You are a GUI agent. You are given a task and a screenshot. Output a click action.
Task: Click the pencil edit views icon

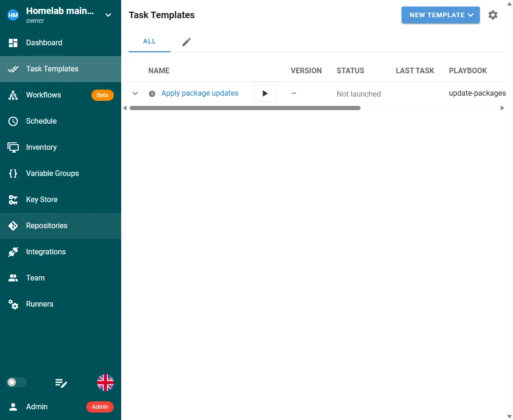click(x=187, y=42)
